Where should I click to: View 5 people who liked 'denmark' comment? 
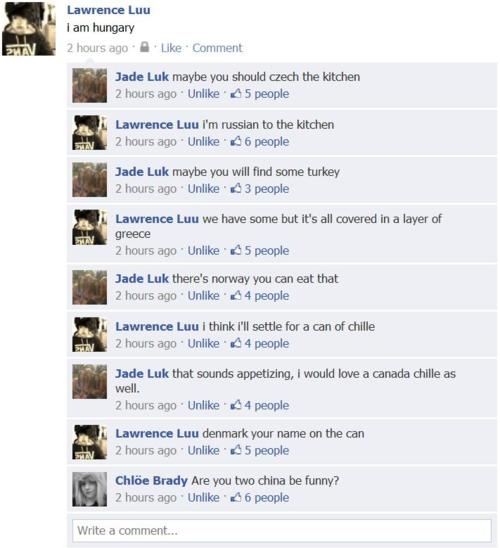[x=267, y=450]
